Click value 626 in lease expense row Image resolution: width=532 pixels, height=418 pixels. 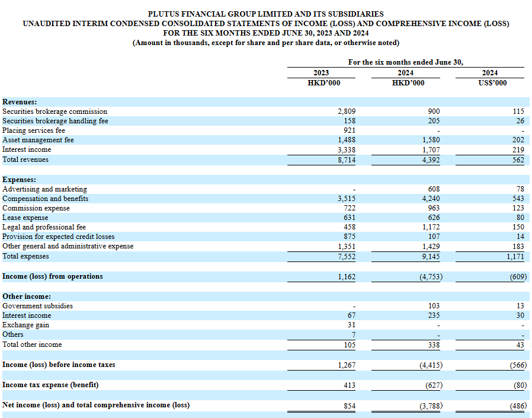click(434, 218)
